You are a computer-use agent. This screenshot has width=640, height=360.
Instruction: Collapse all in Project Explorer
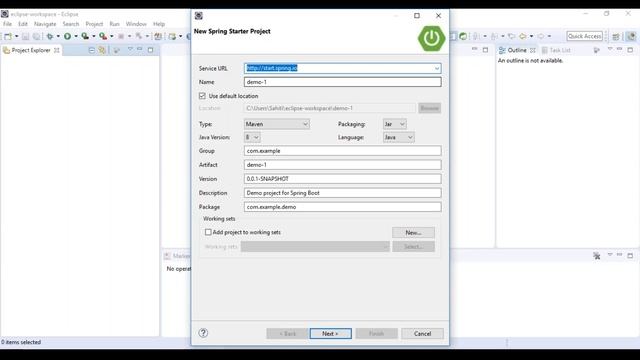coord(91,50)
